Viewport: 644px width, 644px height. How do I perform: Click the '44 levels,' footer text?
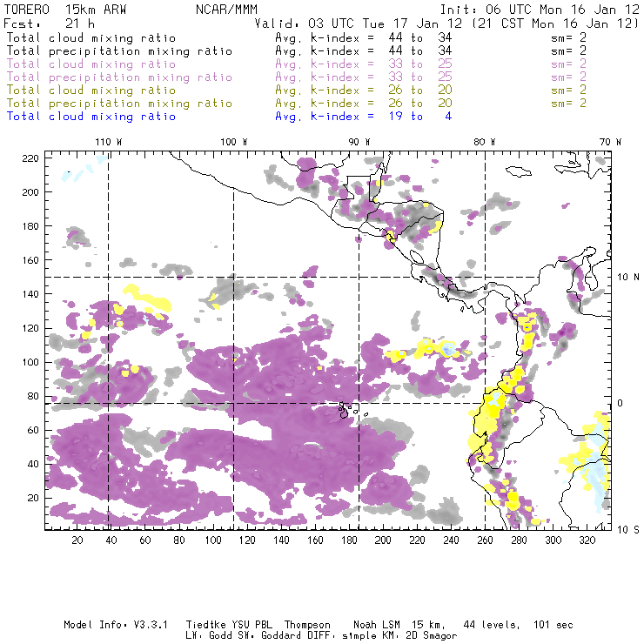click(492, 625)
